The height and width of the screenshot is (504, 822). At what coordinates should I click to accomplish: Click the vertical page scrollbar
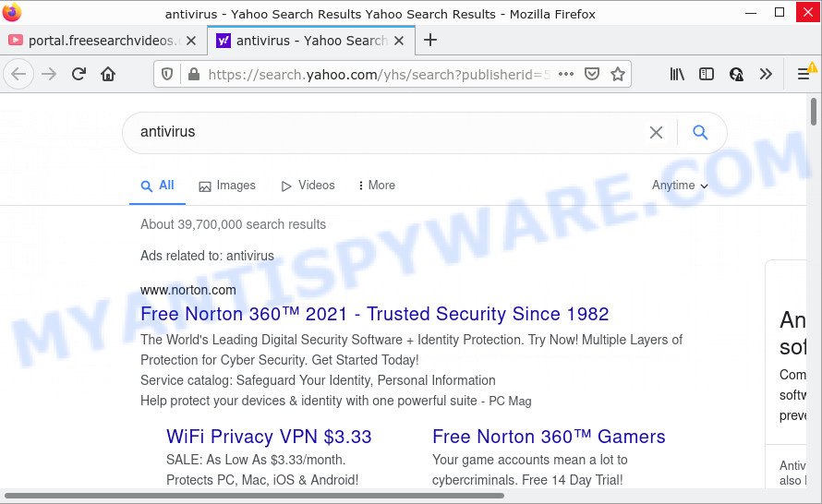pos(813,112)
